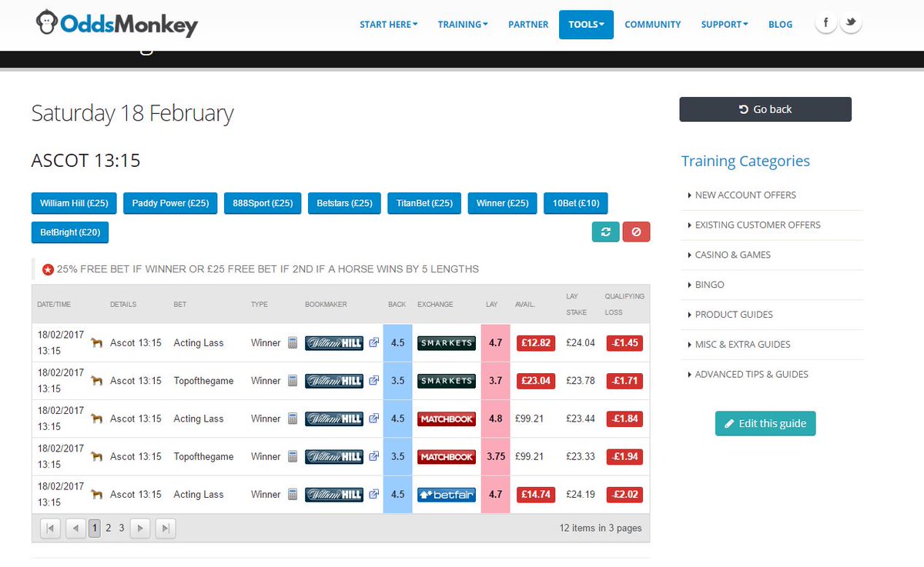The height and width of the screenshot is (567, 924).
Task: Filter by BetBright (£20)
Action: coord(70,232)
